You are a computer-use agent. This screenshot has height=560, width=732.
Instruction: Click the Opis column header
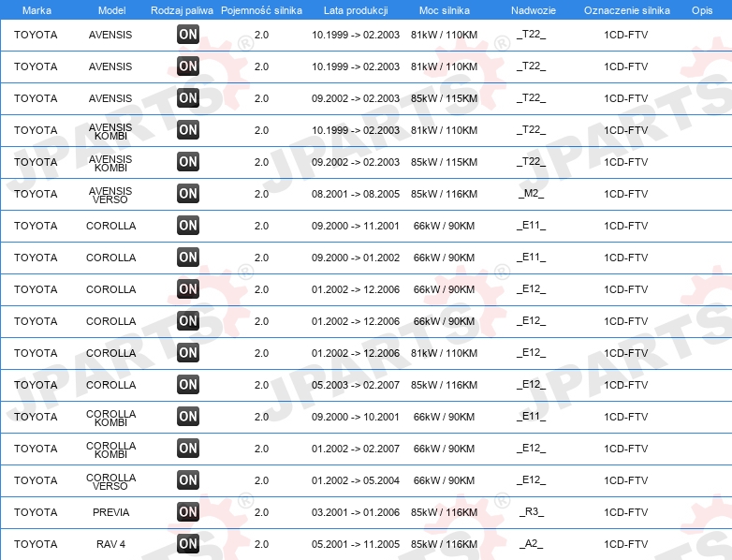(702, 10)
